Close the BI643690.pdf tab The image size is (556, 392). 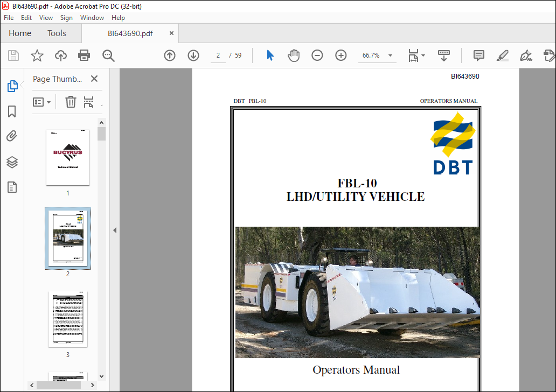(x=172, y=33)
